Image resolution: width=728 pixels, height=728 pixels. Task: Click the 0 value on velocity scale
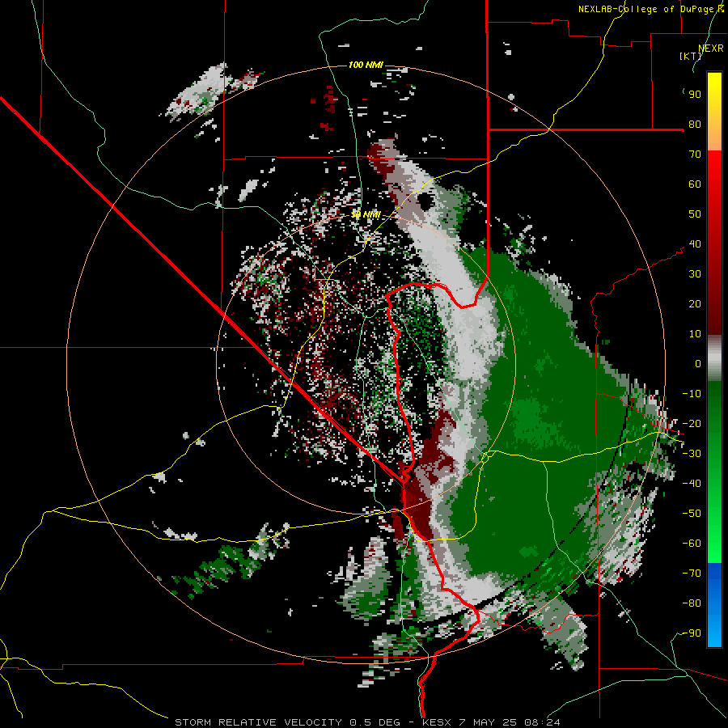(698, 363)
